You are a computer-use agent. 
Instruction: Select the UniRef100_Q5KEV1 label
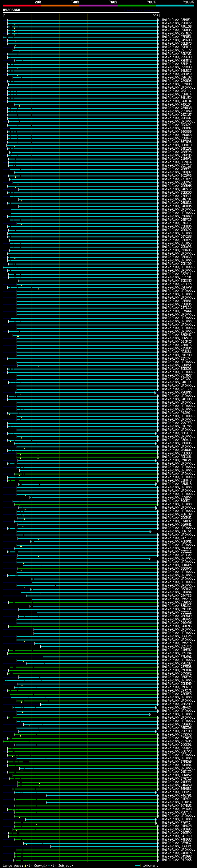coord(177,460)
